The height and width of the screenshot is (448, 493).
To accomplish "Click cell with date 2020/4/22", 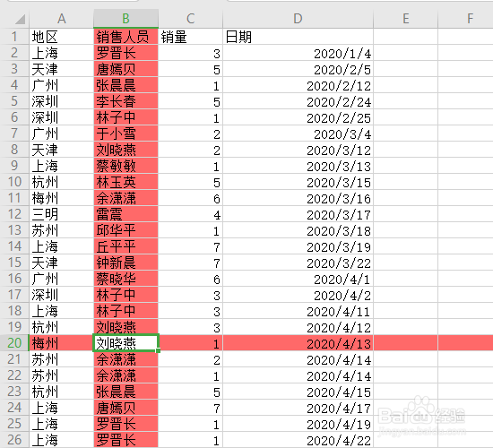I will (298, 440).
